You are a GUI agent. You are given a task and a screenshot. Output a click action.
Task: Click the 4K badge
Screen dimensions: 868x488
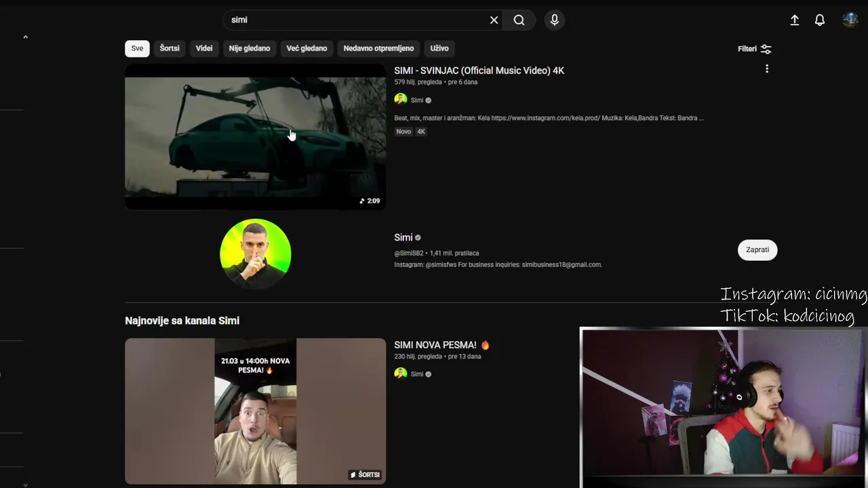(x=421, y=131)
